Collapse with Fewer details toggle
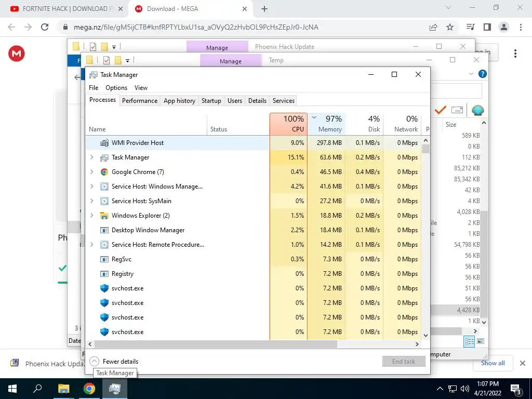This screenshot has height=399, width=532. tap(114, 362)
